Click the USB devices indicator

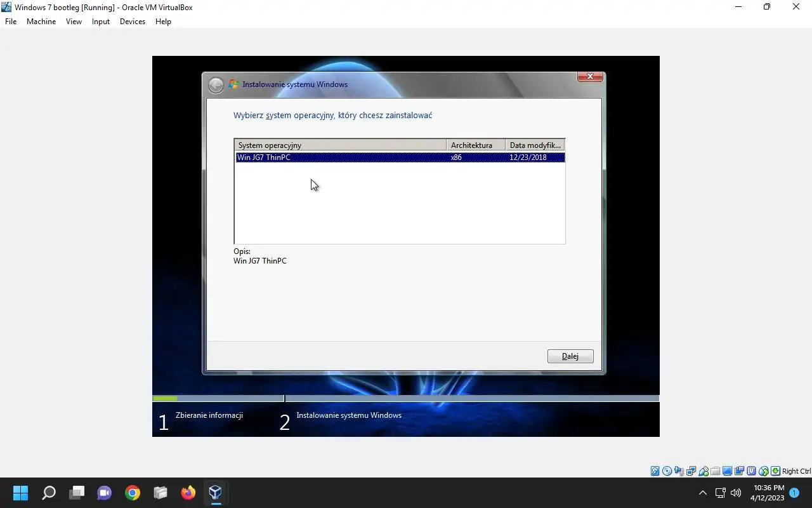click(704, 471)
